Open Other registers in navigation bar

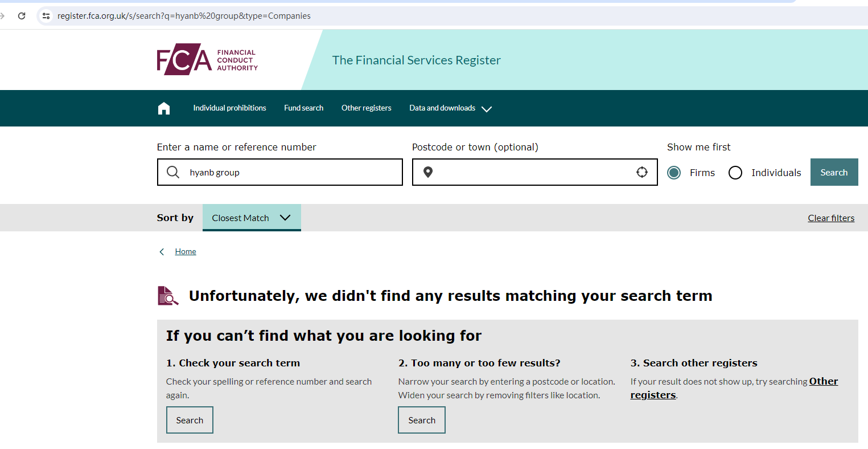367,108
